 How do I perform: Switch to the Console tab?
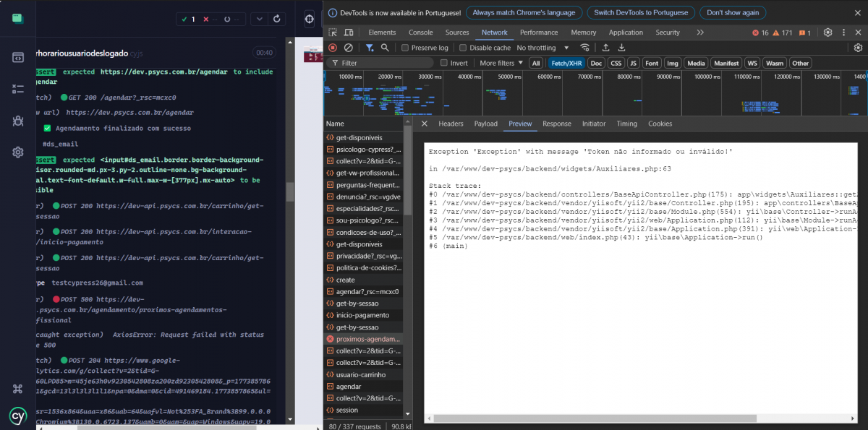click(420, 33)
